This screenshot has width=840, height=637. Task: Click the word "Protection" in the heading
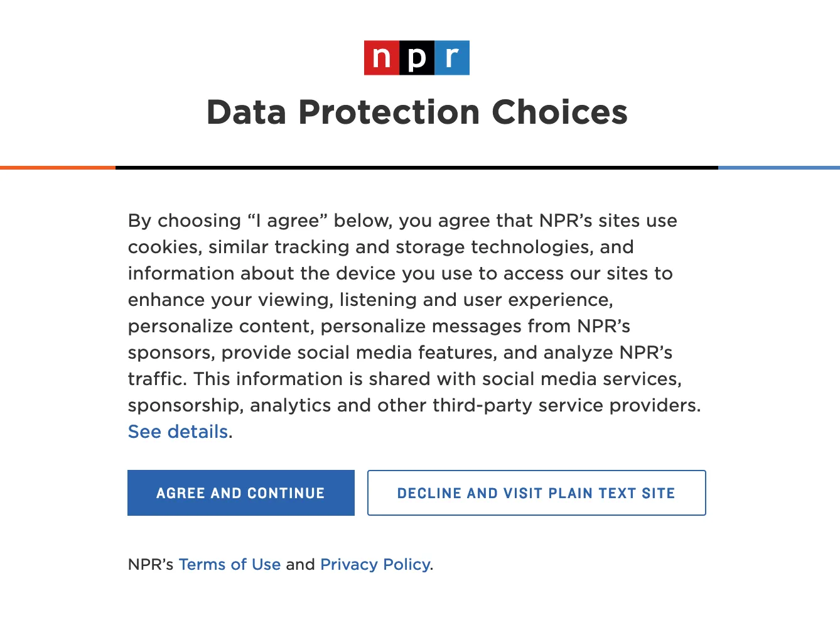(x=389, y=112)
